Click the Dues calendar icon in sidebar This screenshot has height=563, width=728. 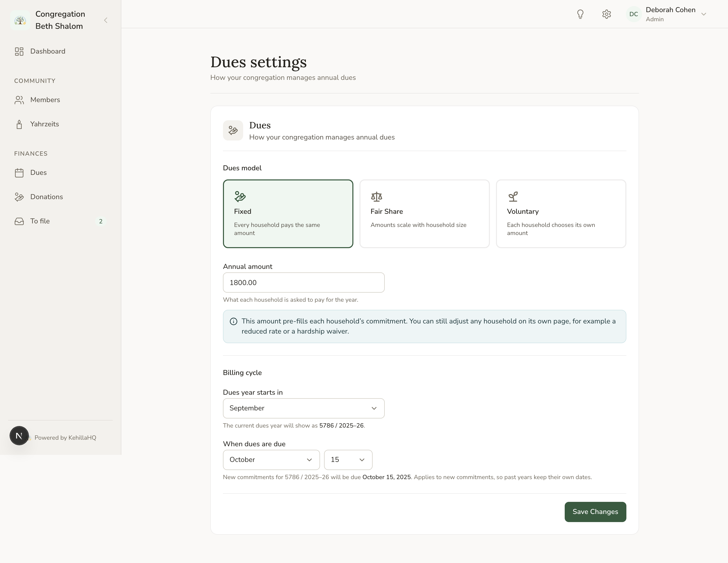(x=19, y=173)
